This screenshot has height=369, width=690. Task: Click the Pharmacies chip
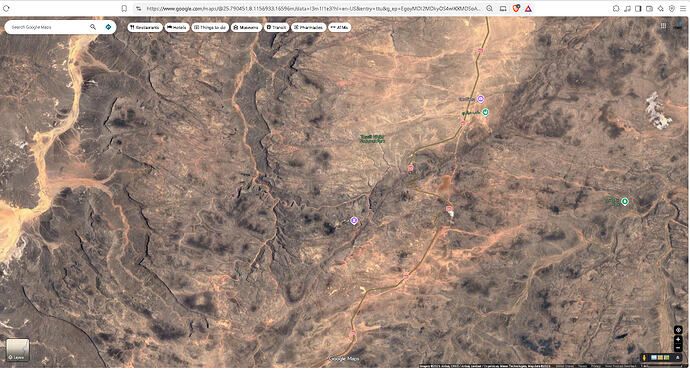coord(308,27)
